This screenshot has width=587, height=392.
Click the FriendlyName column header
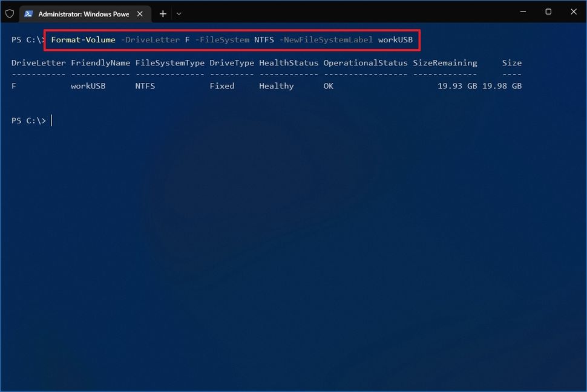(100, 63)
